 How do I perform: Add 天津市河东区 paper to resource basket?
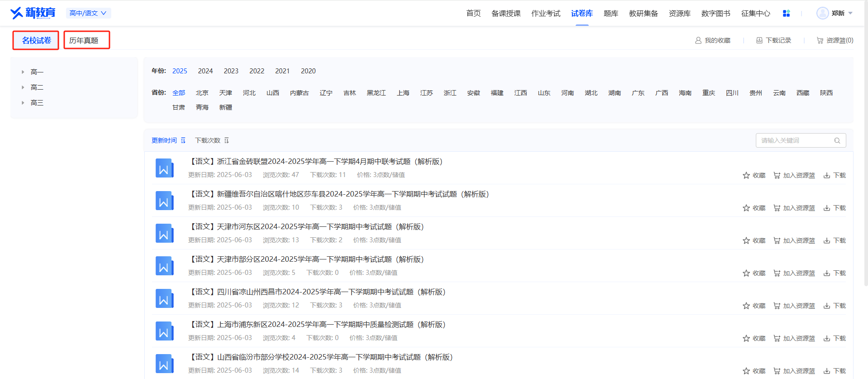pos(794,240)
